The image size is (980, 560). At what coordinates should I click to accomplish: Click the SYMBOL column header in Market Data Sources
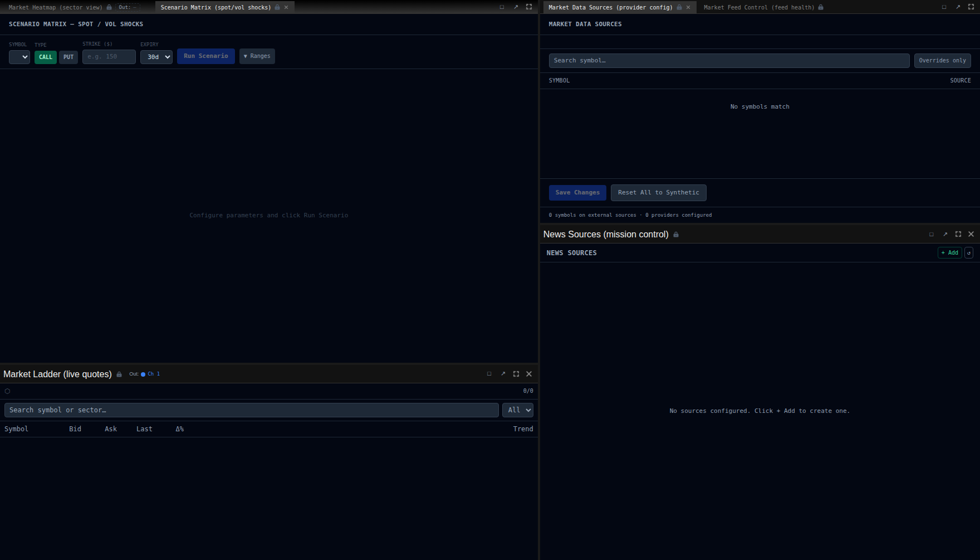[559, 81]
